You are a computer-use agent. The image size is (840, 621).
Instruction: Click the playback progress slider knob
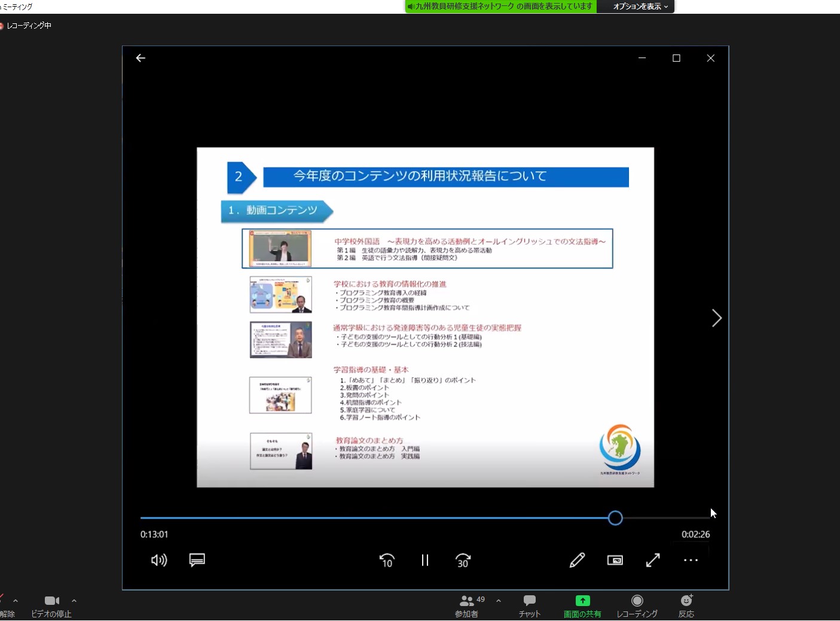pyautogui.click(x=615, y=518)
